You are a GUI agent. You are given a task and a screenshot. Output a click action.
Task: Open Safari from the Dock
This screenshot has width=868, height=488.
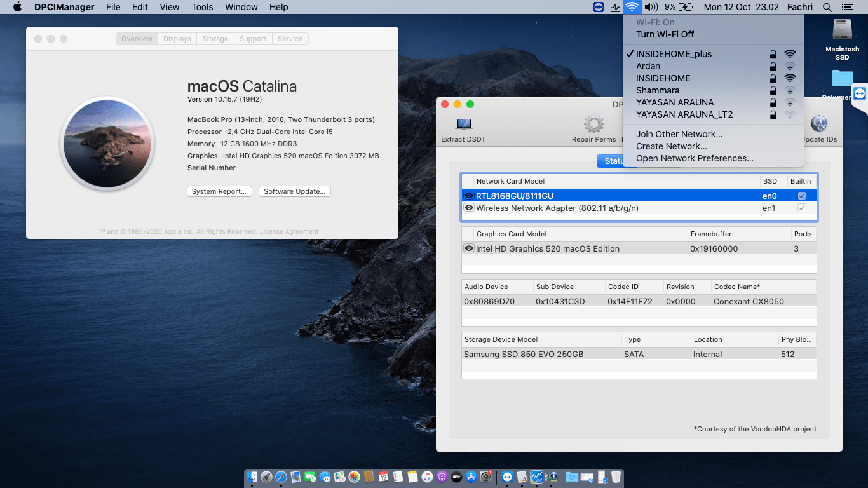[x=281, y=477]
